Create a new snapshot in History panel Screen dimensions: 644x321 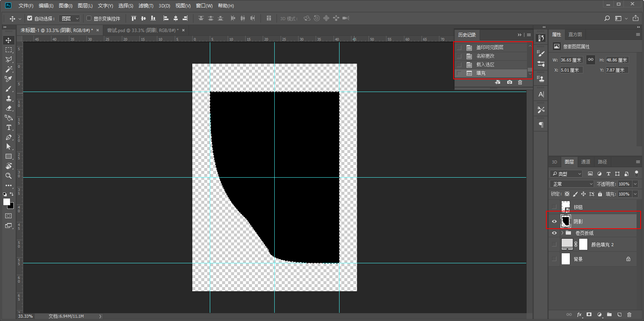(x=509, y=82)
